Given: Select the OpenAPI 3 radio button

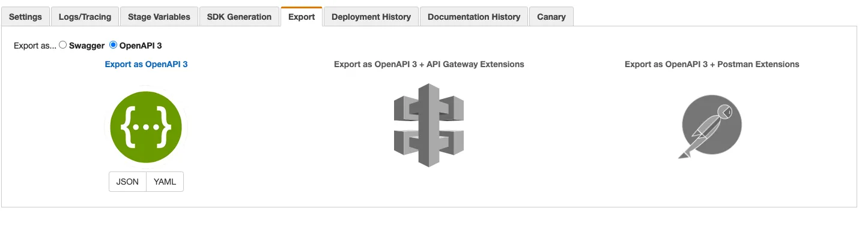Looking at the screenshot, I should coord(113,45).
